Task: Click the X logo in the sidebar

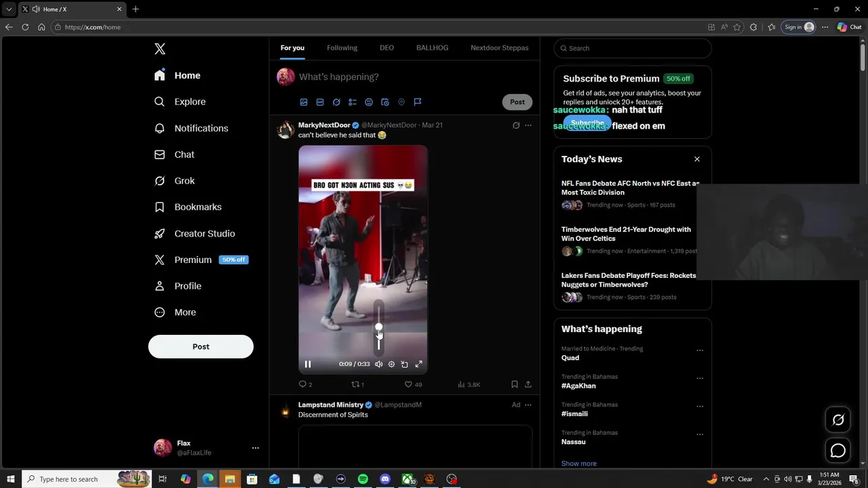Action: click(160, 49)
